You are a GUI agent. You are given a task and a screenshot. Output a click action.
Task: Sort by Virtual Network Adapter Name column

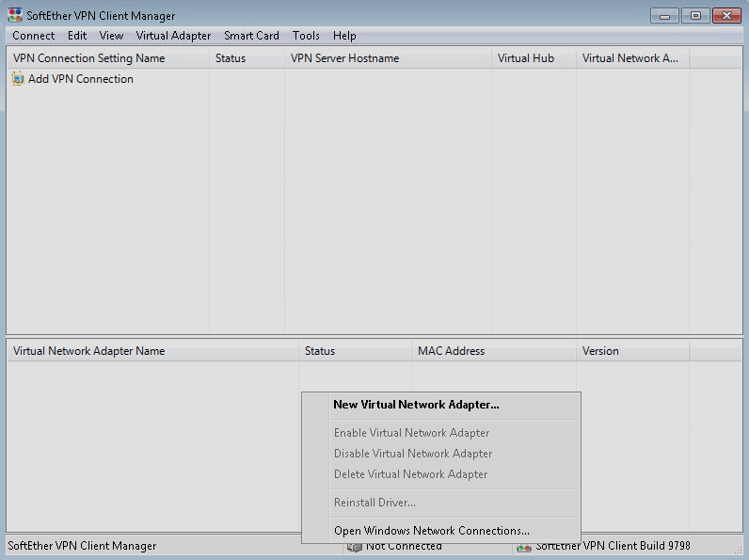click(x=88, y=351)
